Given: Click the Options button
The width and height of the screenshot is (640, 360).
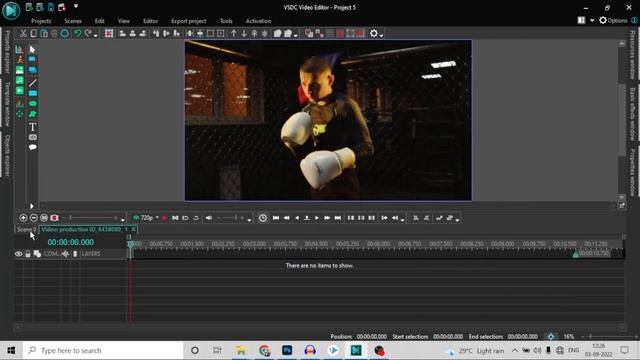Looking at the screenshot, I should [x=613, y=20].
